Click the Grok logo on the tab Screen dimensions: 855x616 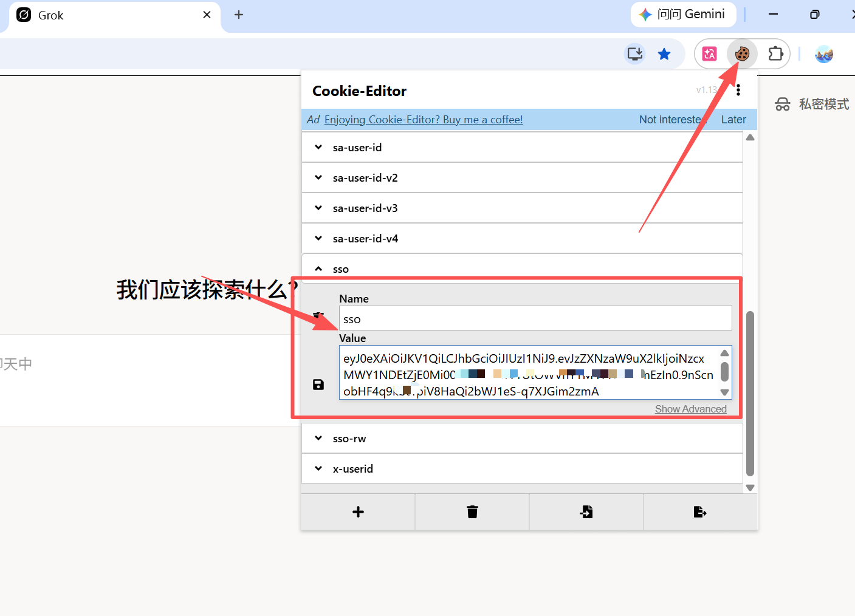tap(24, 15)
